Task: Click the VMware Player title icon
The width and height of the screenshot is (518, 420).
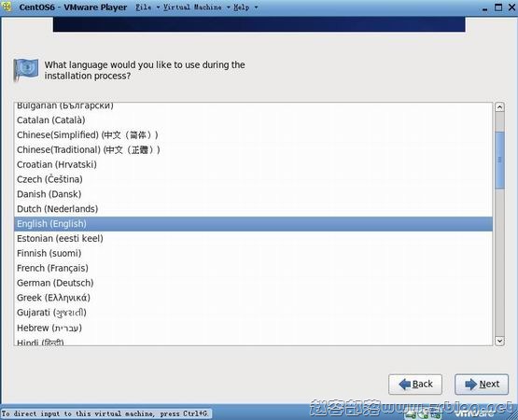Action: pos(7,7)
